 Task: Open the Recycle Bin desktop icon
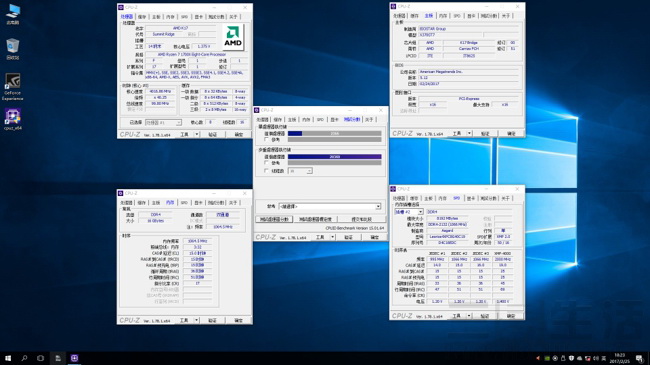(13, 49)
